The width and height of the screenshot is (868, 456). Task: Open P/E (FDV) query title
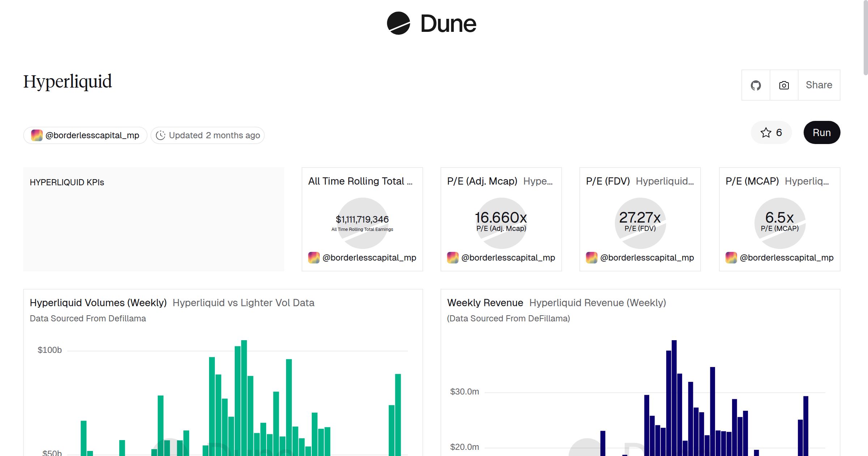click(608, 181)
